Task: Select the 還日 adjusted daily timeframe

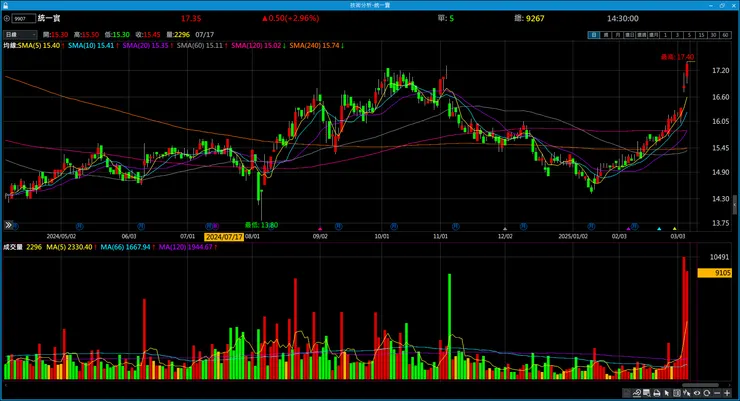Action: [630, 35]
